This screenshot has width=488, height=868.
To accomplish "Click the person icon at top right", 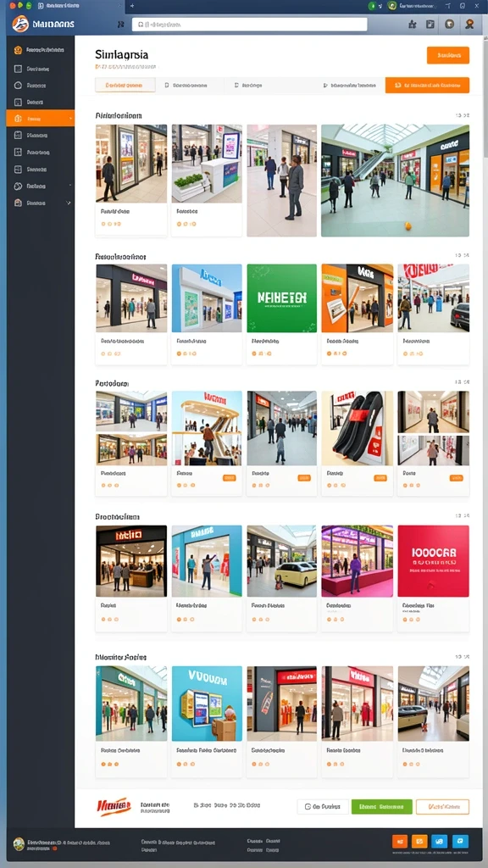I will point(469,25).
